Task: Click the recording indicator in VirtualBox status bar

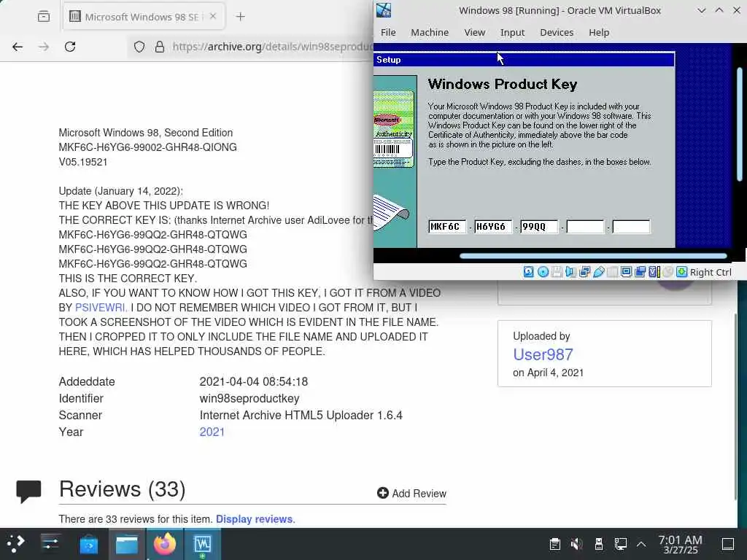Action: (640, 272)
